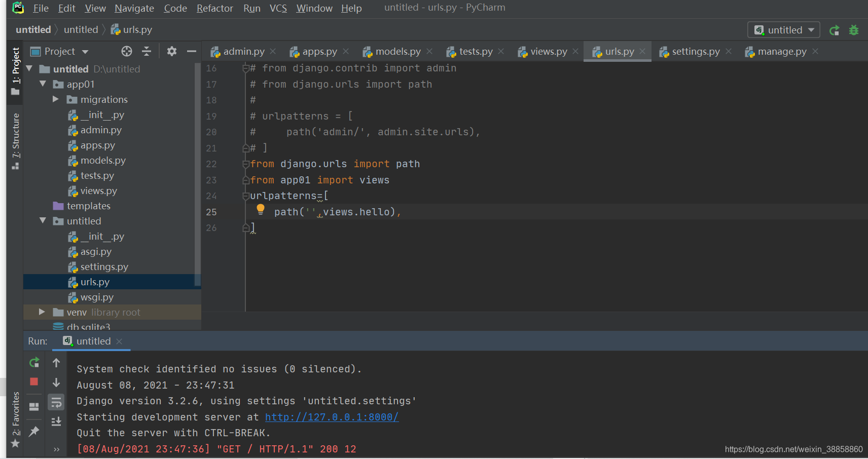Open the Edit menu
The image size is (868, 459).
pos(66,8)
